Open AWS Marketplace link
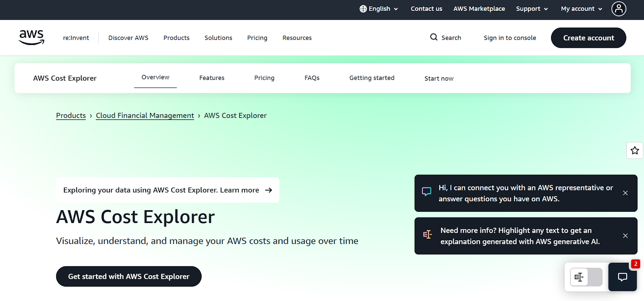The image size is (644, 301). click(479, 9)
